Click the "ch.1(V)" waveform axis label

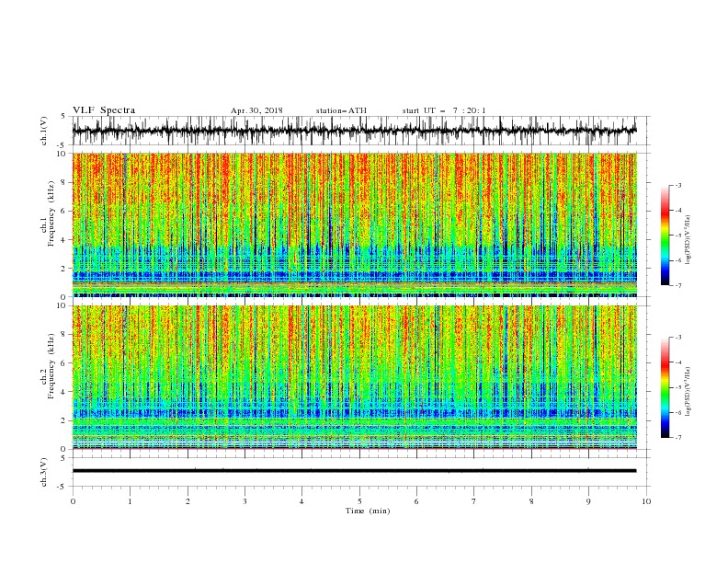(x=44, y=131)
